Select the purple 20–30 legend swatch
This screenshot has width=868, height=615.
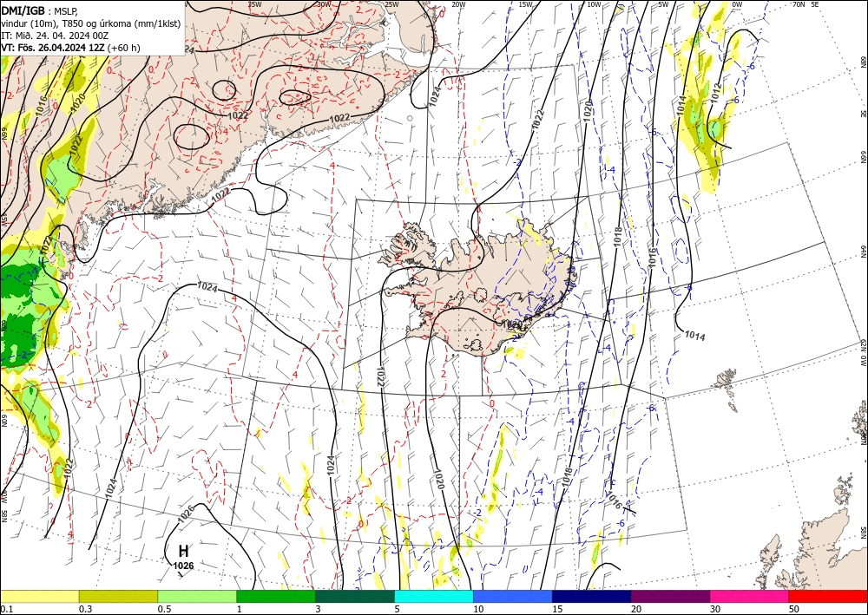tap(670, 596)
